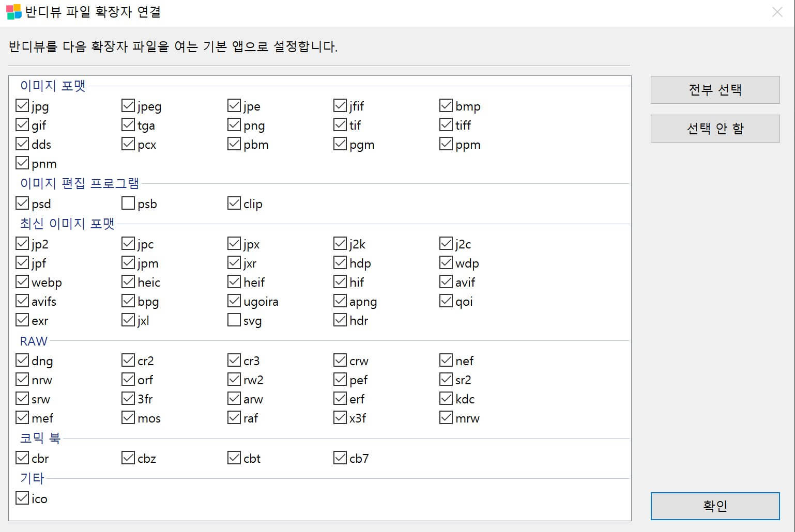The image size is (795, 532).
Task: Uncheck the jpg extension
Action: 22,105
